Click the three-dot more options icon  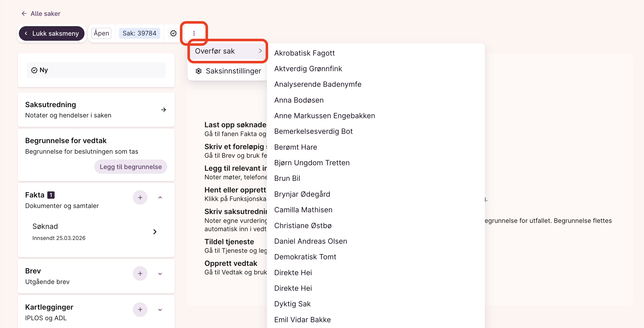pos(194,33)
